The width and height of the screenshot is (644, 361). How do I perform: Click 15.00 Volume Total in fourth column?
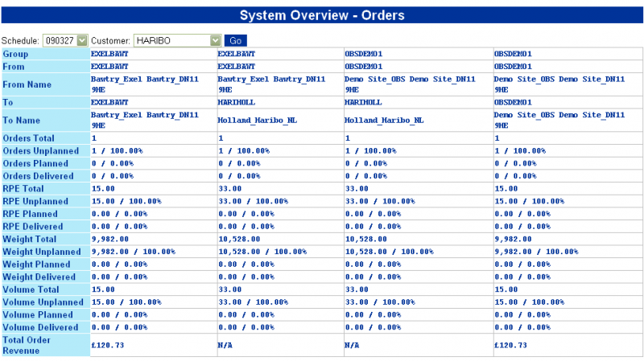pos(506,289)
